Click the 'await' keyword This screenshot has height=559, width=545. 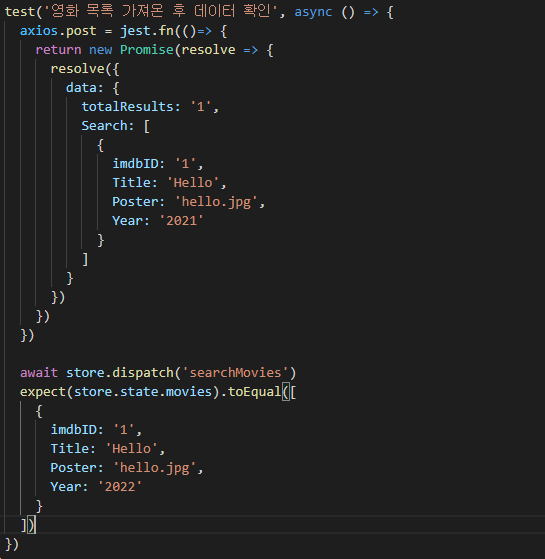39,373
